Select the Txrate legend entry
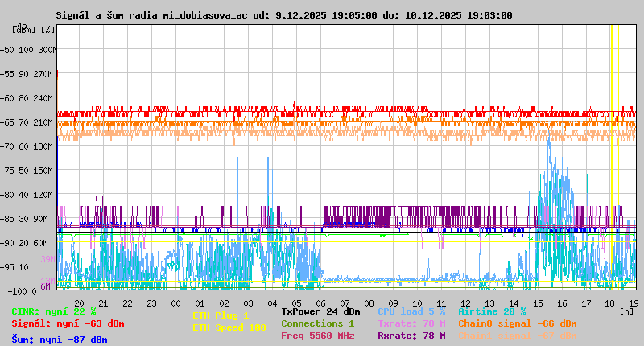This screenshot has height=346, width=644. [x=411, y=323]
